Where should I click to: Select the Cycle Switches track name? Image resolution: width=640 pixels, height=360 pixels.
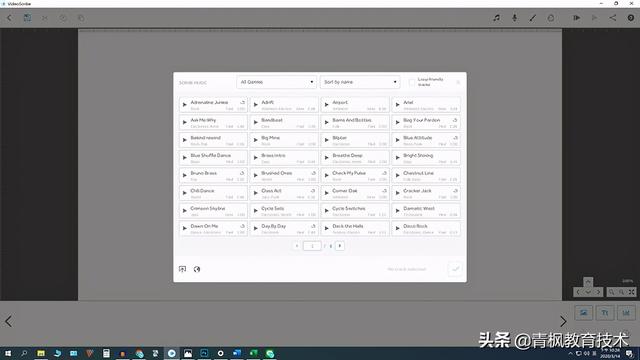tap(349, 208)
